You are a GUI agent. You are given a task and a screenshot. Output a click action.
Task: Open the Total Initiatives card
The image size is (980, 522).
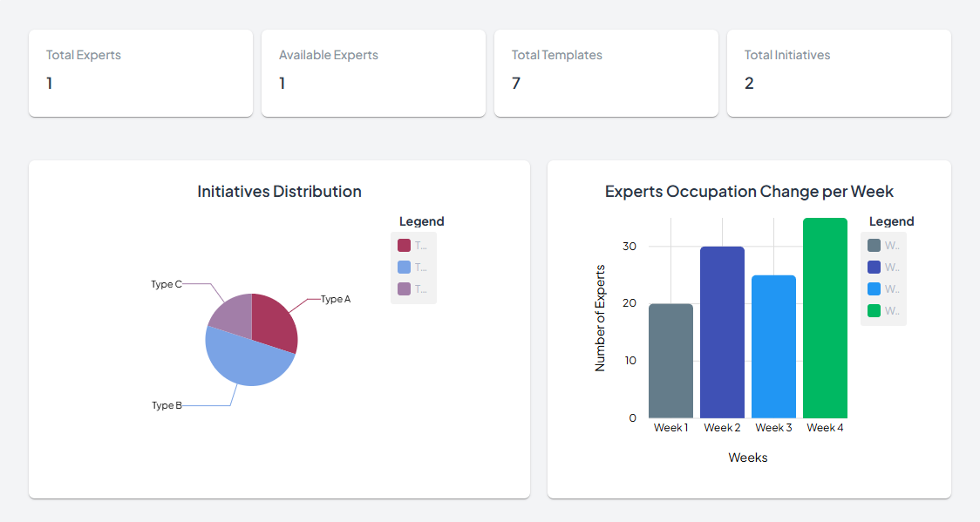coord(839,73)
